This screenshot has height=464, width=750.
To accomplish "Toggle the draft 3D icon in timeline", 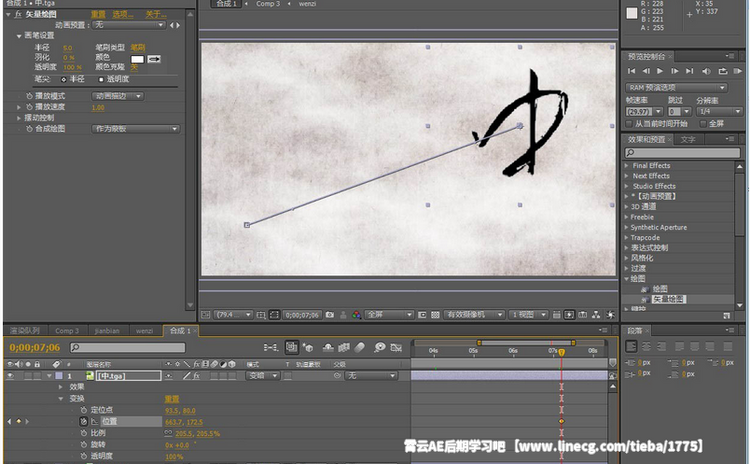I will pyautogui.click(x=308, y=347).
